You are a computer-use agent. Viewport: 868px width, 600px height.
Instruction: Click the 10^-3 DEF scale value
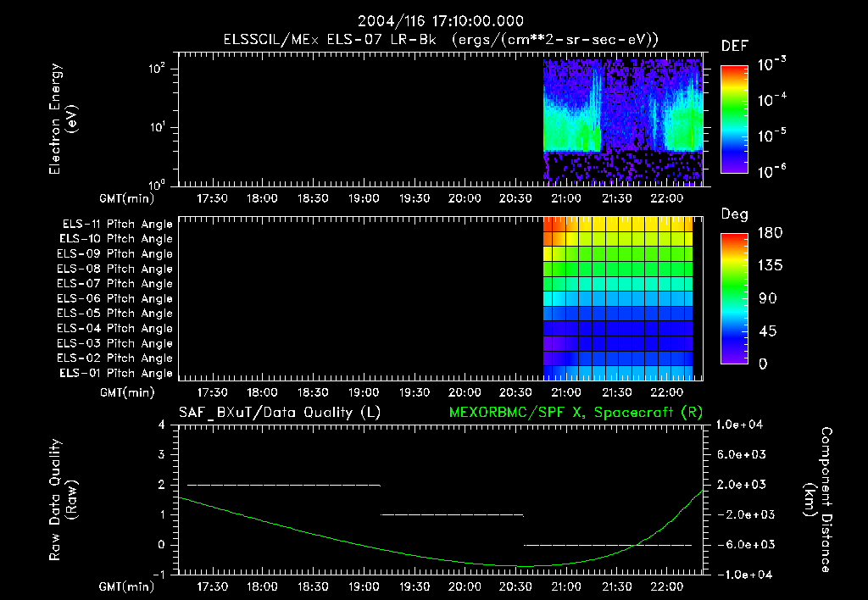tap(771, 64)
